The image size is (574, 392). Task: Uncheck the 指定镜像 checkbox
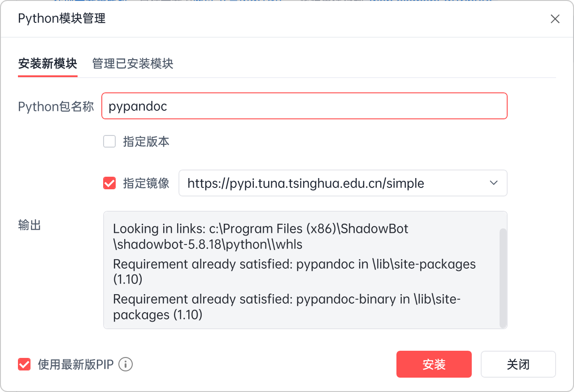pos(109,183)
